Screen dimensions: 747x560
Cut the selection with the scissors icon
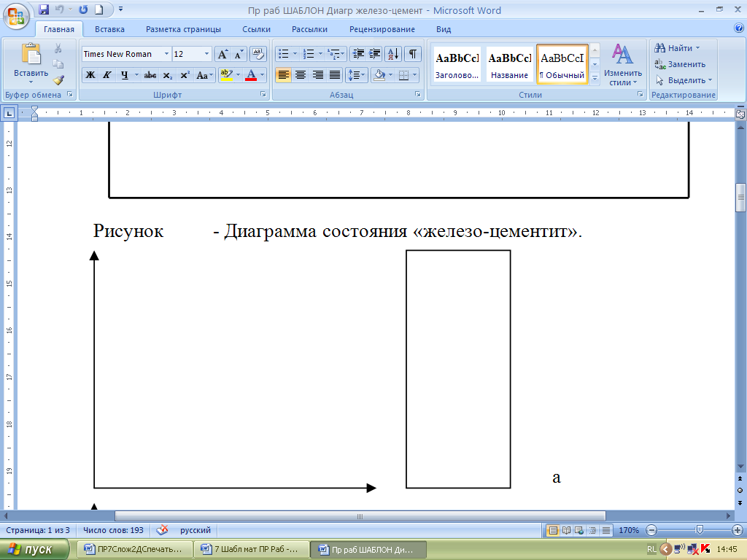coord(58,48)
